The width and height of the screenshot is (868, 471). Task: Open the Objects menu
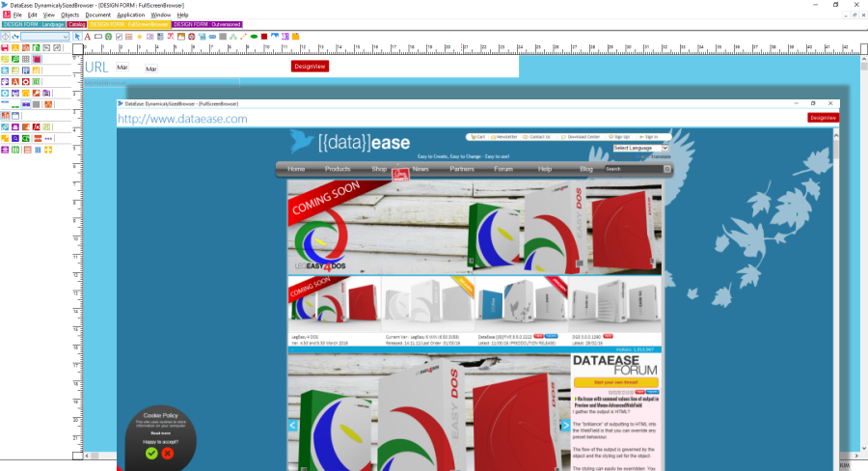[69, 15]
